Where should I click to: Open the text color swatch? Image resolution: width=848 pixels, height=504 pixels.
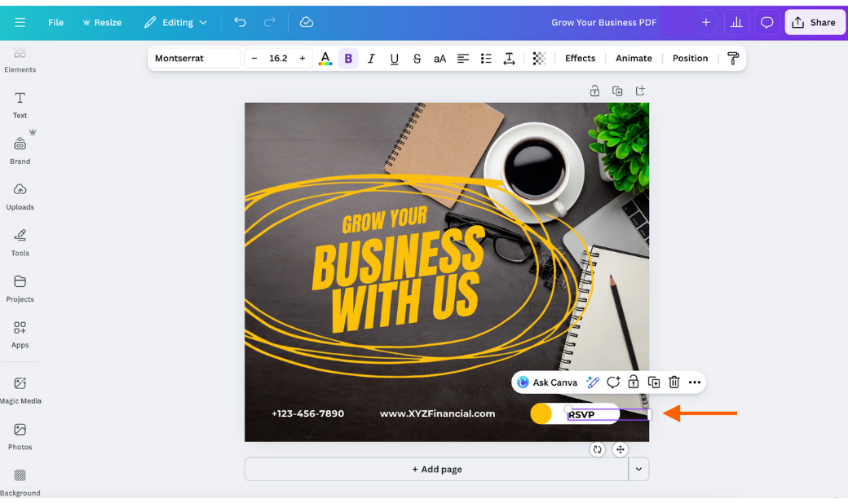325,58
